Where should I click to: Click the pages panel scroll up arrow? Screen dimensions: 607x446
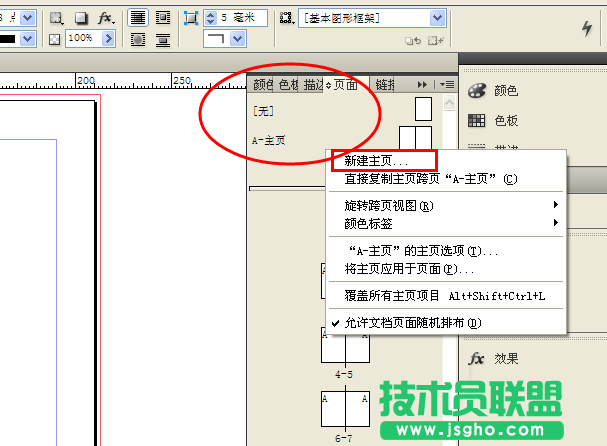coord(449,103)
